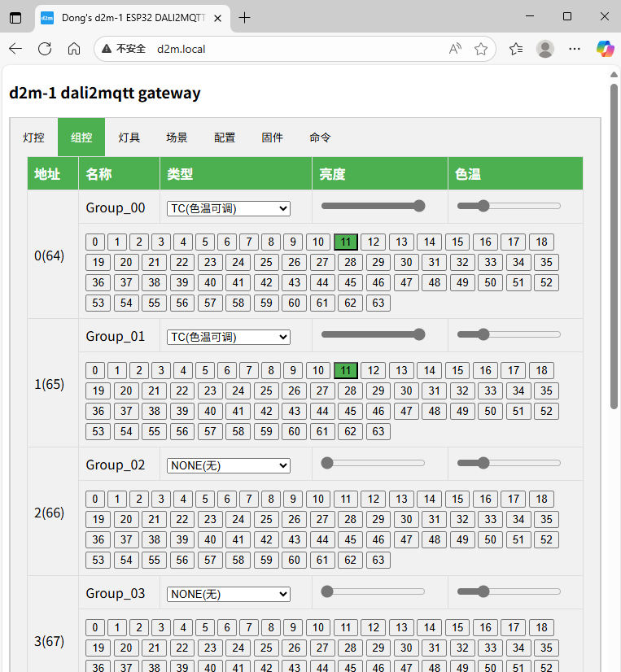Viewport: 621px width, 672px height.
Task: Add this page to favorites
Action: point(481,49)
